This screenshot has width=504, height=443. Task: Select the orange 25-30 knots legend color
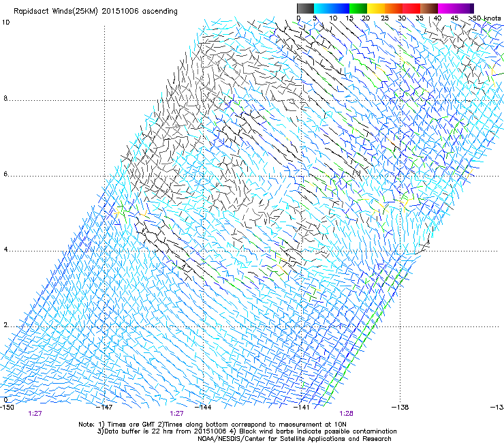pyautogui.click(x=394, y=8)
